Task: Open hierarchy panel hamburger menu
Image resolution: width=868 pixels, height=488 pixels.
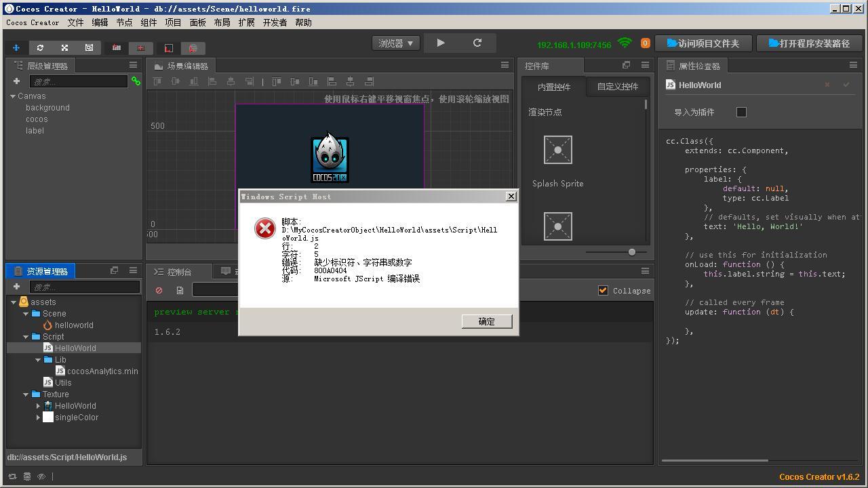Action: coord(133,65)
